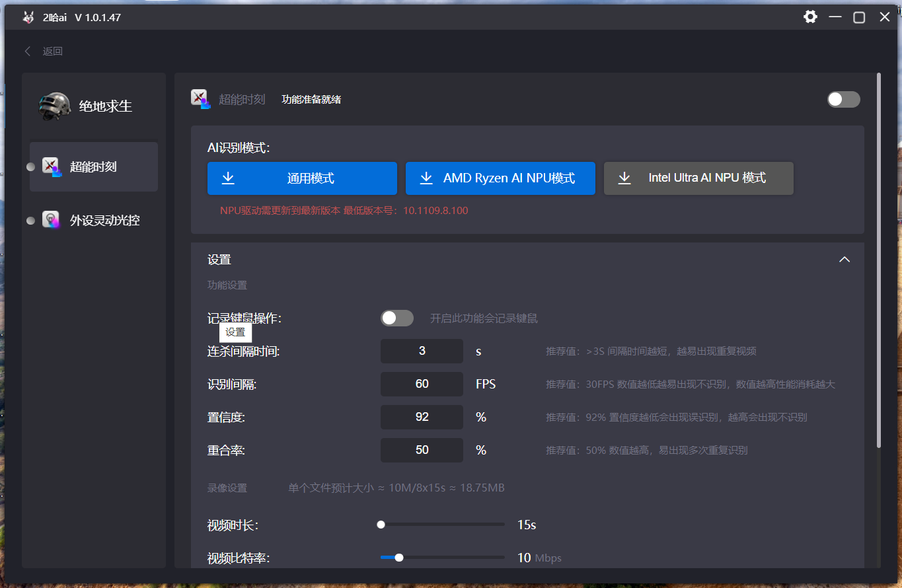Click the 视频比特率 slider handle
The width and height of the screenshot is (902, 588).
(x=398, y=558)
